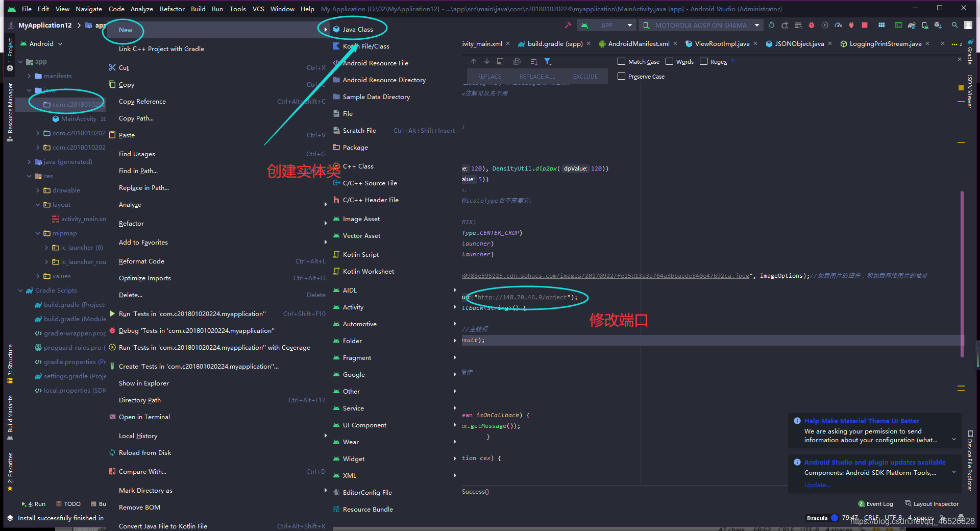Expand the Activity submenu arrow
The height and width of the screenshot is (531, 980).
[455, 307]
